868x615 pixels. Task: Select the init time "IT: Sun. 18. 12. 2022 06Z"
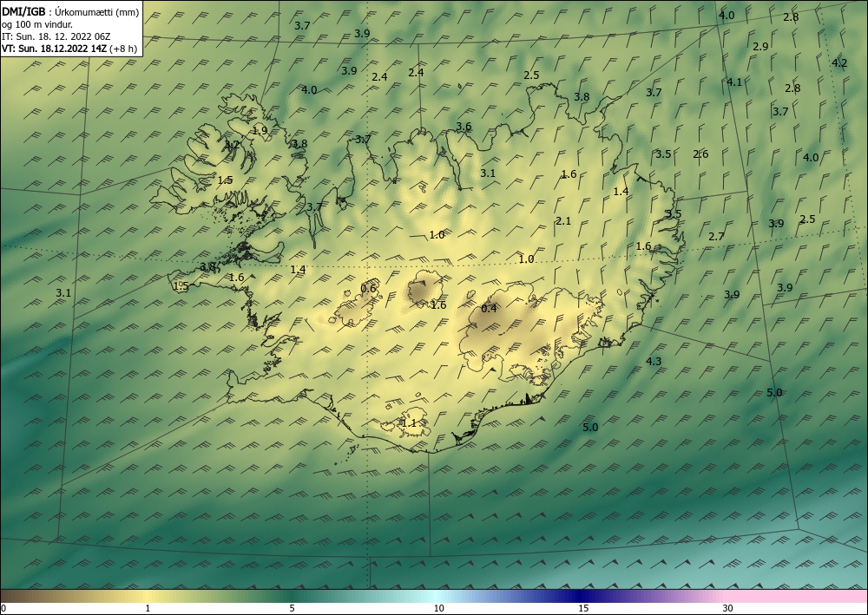coord(56,36)
